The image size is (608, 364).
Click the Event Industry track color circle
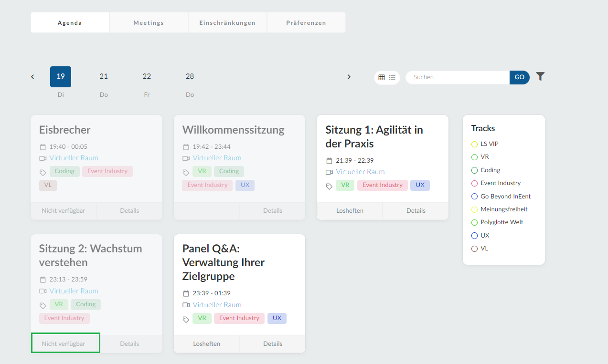(474, 183)
